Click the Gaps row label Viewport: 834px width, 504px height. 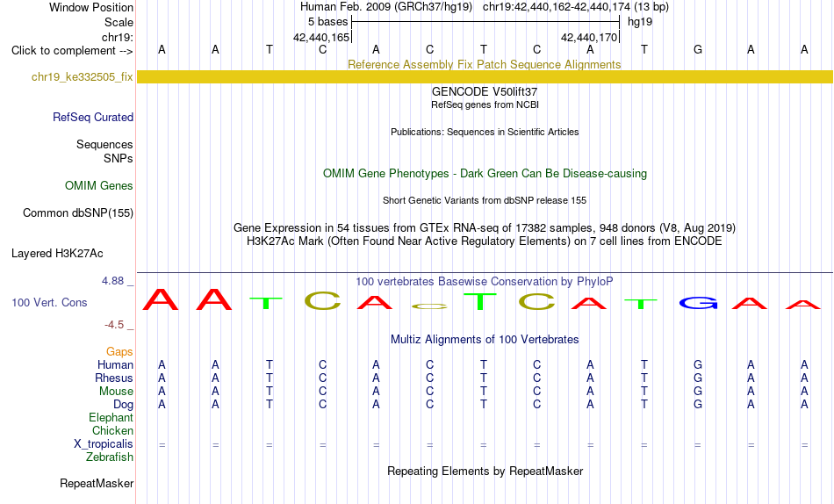(119, 352)
